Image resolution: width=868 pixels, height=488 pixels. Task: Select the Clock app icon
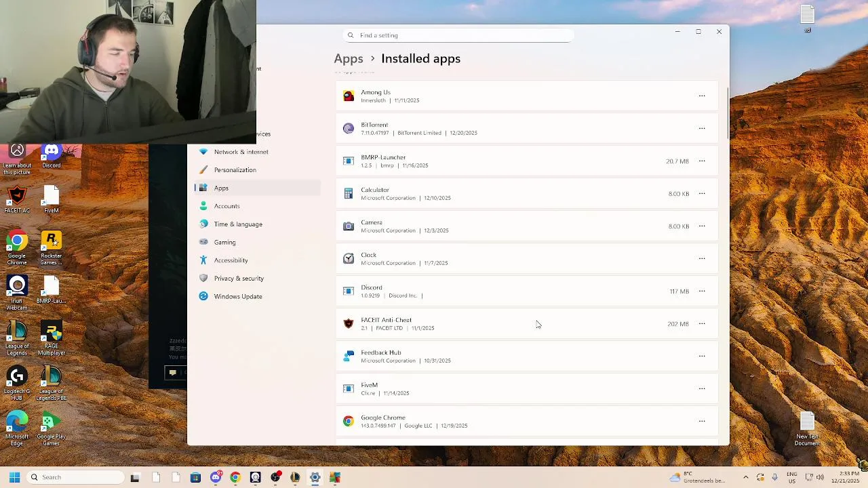349,259
